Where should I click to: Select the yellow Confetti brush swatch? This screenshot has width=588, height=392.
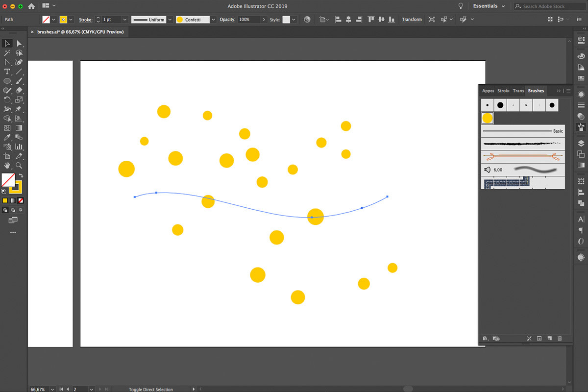[487, 118]
